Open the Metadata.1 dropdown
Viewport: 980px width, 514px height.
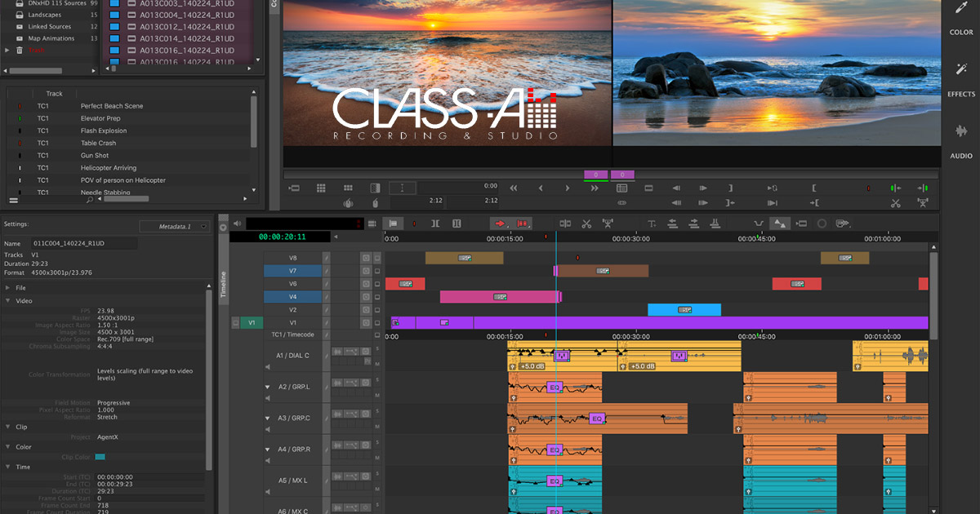(174, 226)
